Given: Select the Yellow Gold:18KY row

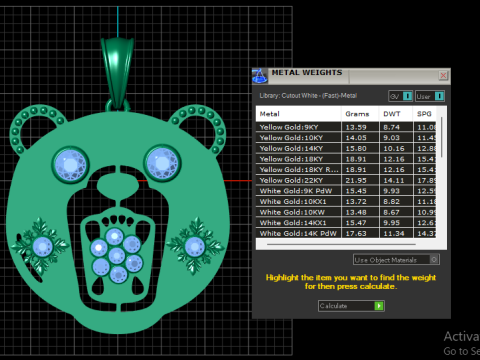Looking at the screenshot, I should click(x=346, y=159).
